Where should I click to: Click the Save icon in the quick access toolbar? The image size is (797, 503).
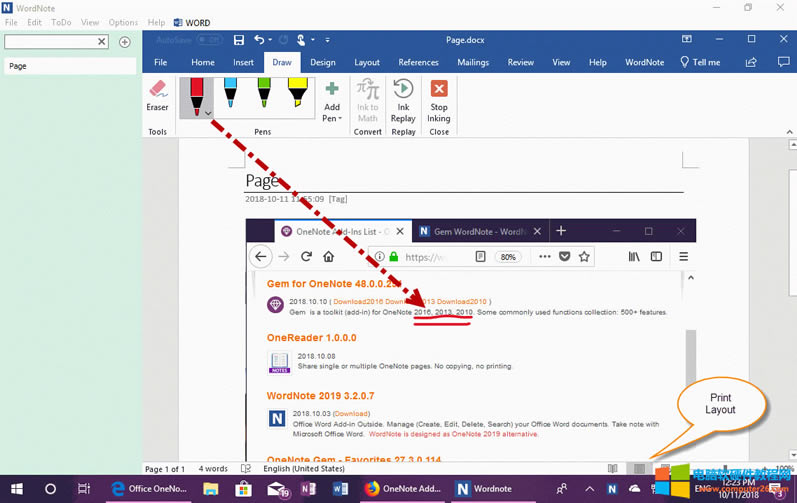238,40
